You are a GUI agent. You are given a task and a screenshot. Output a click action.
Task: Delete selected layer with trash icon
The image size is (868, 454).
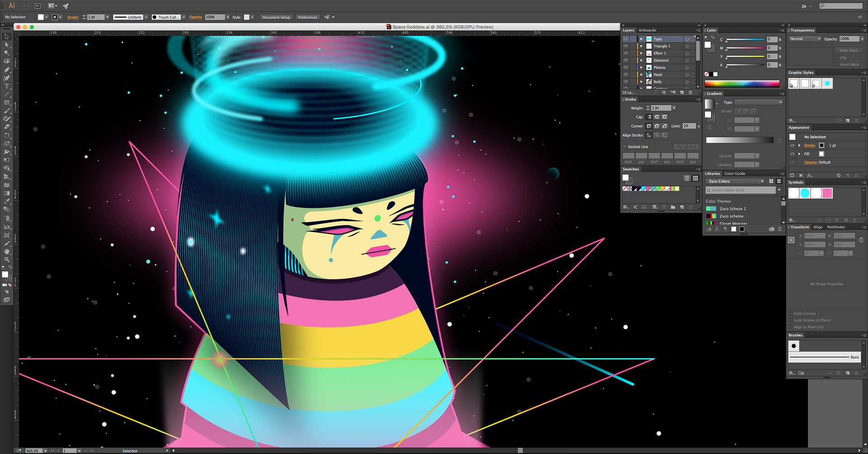tap(690, 93)
